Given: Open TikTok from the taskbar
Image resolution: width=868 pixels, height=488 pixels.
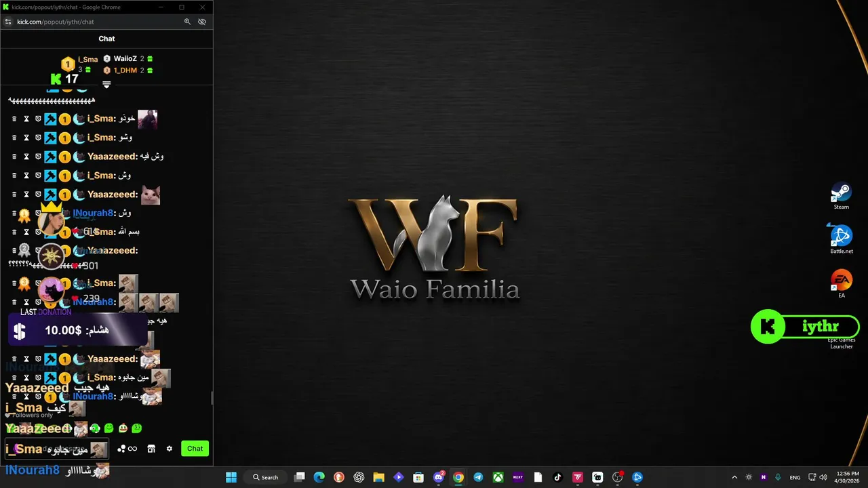Looking at the screenshot, I should [x=557, y=477].
